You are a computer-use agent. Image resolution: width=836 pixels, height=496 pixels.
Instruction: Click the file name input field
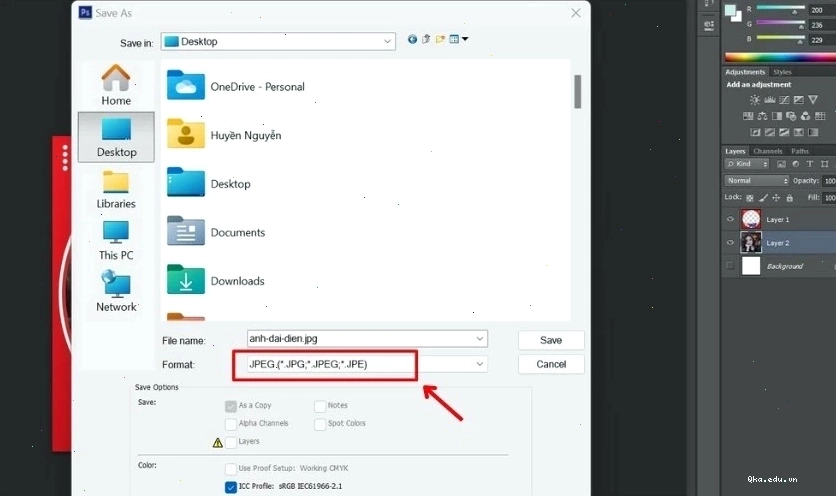coord(367,339)
